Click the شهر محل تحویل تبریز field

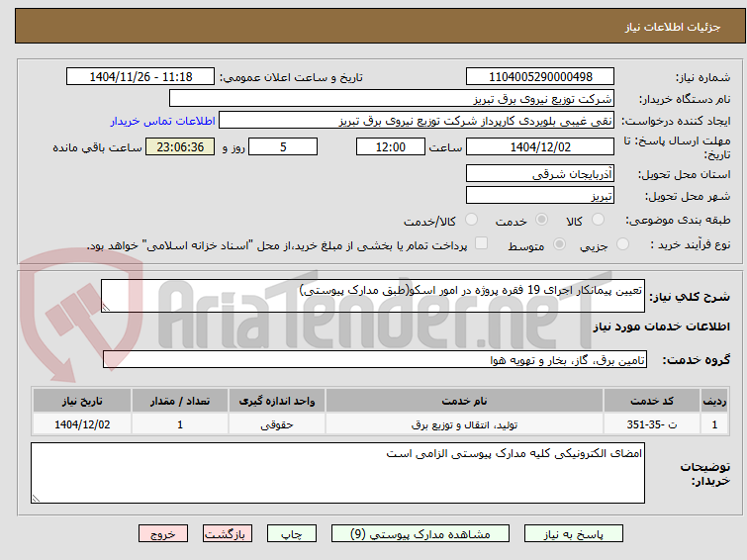point(540,195)
